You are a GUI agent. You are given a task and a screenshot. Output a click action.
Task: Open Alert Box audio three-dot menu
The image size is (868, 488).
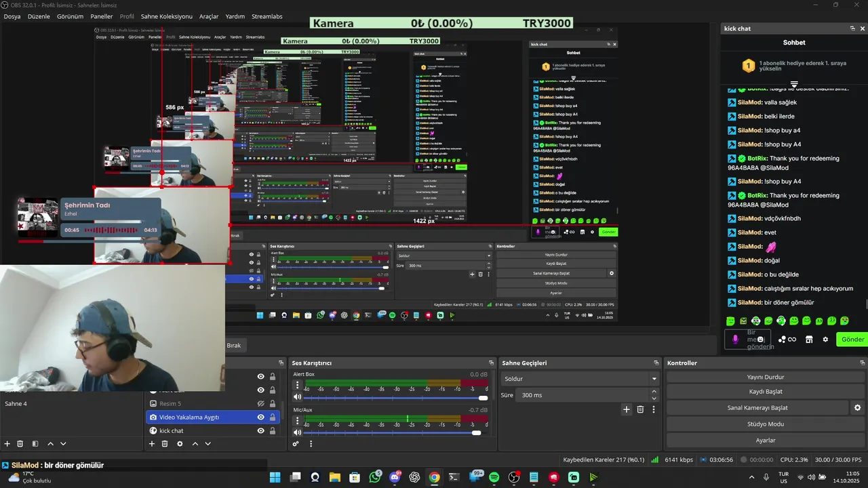tap(297, 385)
